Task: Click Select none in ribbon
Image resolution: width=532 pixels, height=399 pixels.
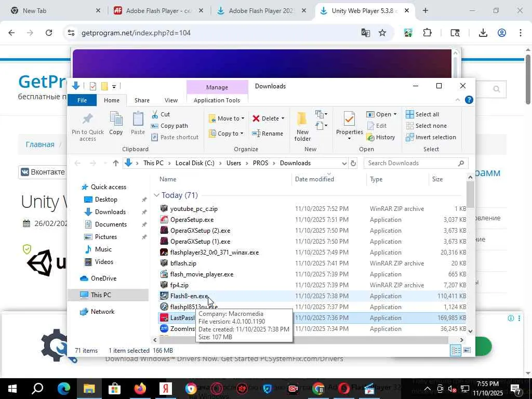Action: pos(426,126)
